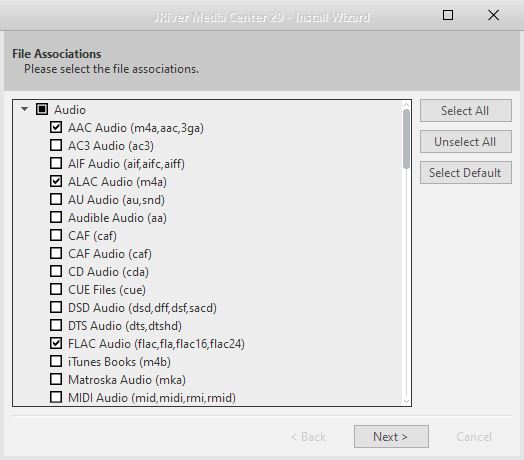This screenshot has height=460, width=524.
Task: Enable AC3 Audio (ac3) association
Action: (x=56, y=145)
